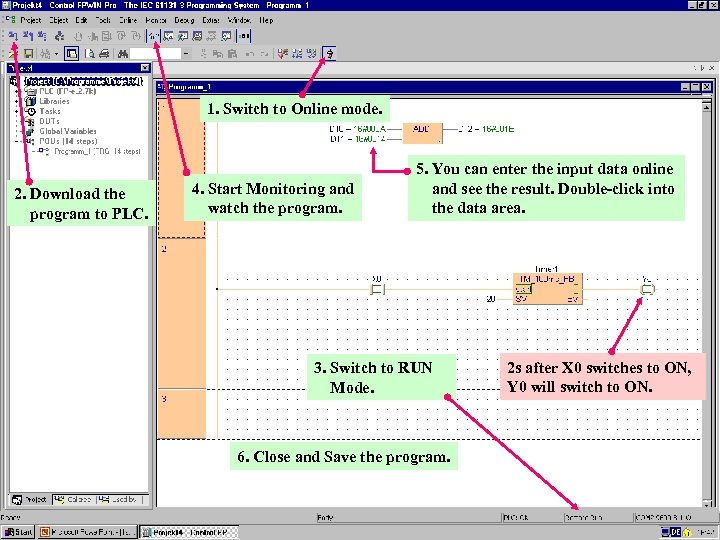Image resolution: width=720 pixels, height=540 pixels.
Task: Open the Window menu
Action: (x=239, y=20)
